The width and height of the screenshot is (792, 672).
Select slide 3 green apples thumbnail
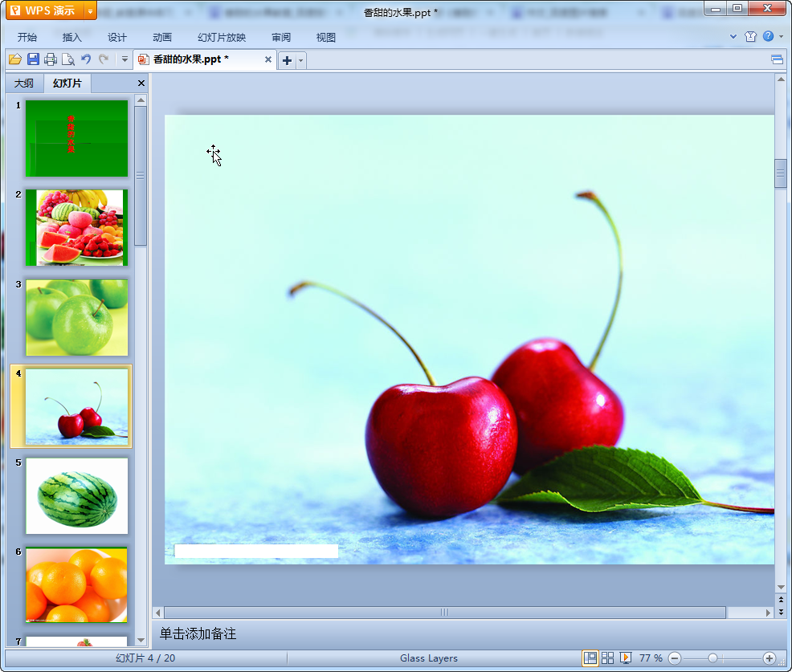(x=77, y=318)
